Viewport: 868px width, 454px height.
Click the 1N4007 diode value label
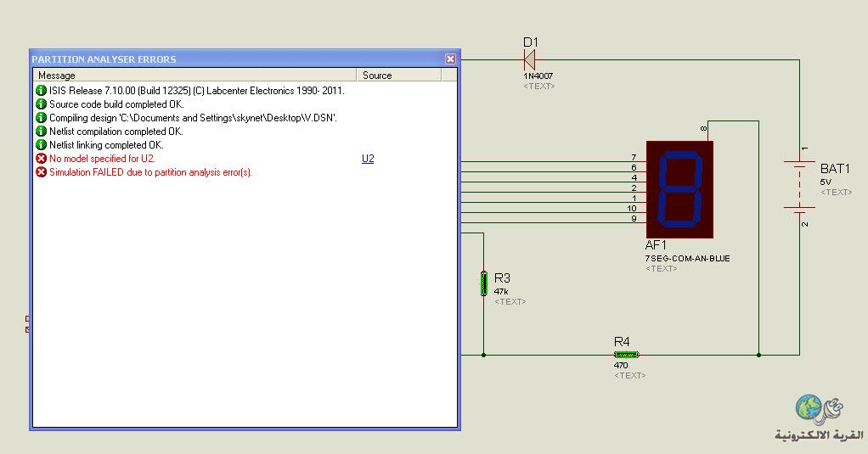[538, 76]
